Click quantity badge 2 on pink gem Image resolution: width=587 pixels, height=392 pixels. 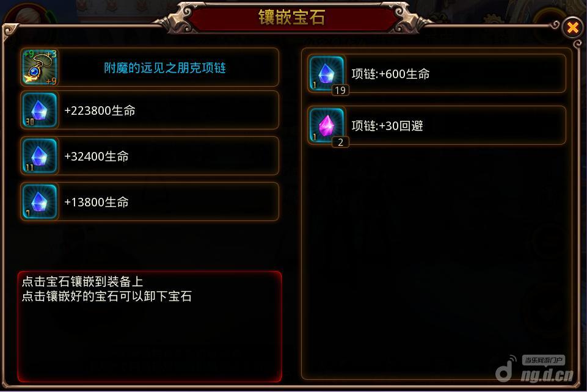tap(340, 142)
